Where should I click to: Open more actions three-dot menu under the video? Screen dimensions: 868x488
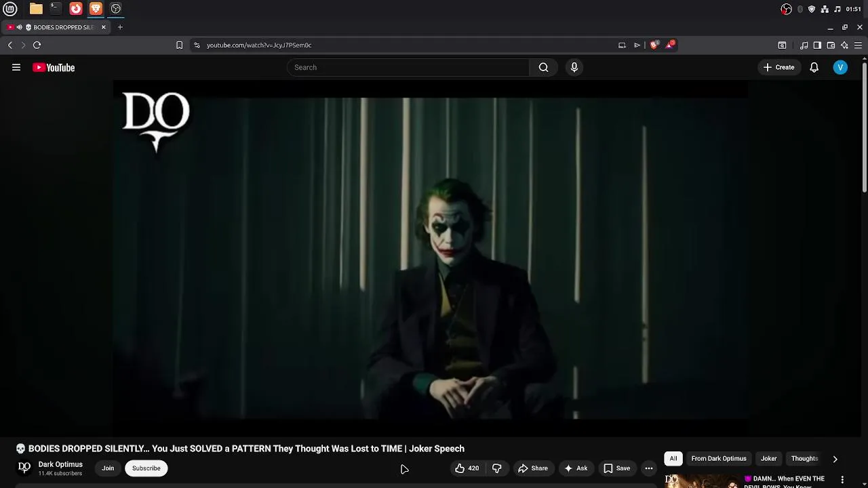pyautogui.click(x=649, y=468)
